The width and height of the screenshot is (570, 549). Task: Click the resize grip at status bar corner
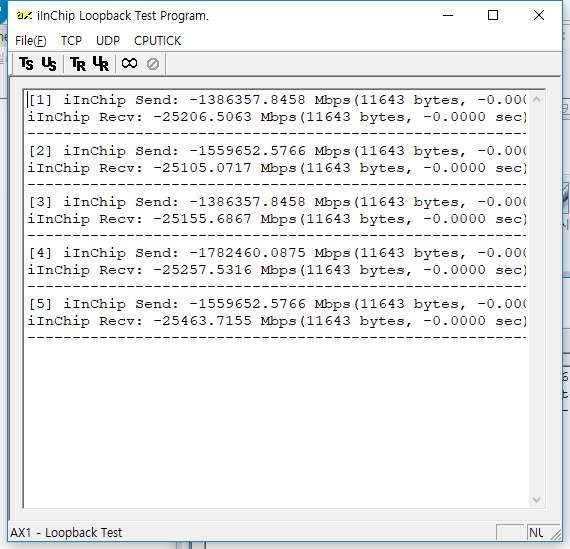click(x=555, y=534)
